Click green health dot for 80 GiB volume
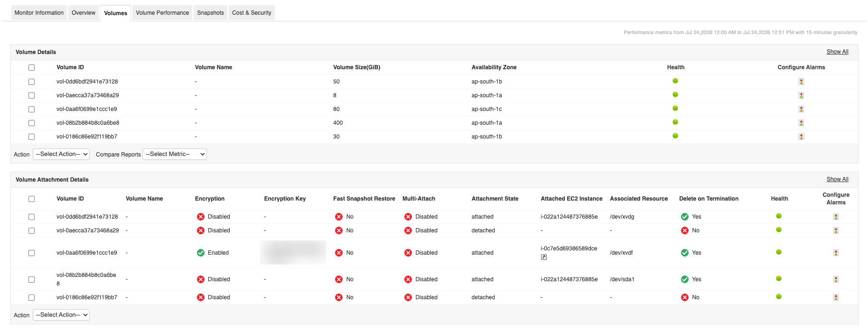 tap(675, 108)
